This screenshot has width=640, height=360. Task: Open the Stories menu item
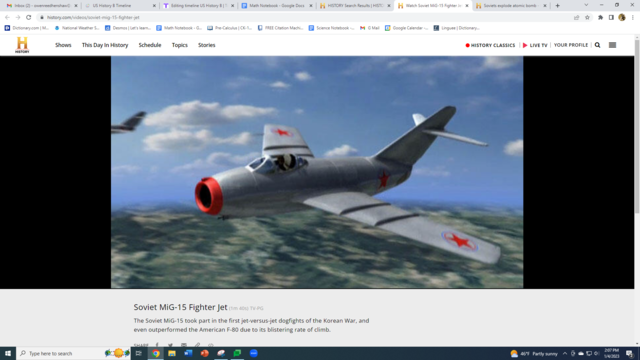(x=207, y=45)
